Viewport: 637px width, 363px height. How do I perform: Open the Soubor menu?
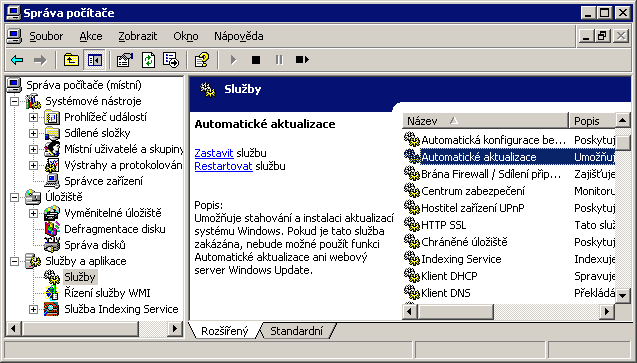[46, 37]
